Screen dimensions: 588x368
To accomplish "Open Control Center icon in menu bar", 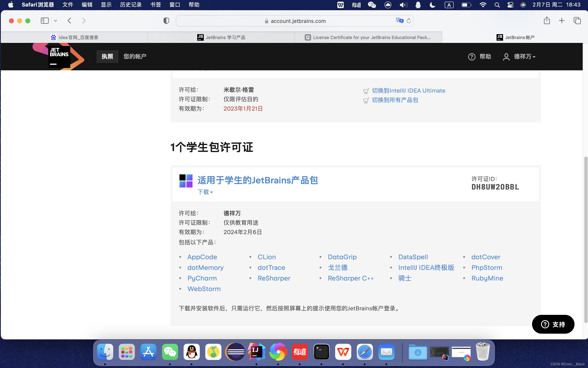I will click(x=510, y=5).
